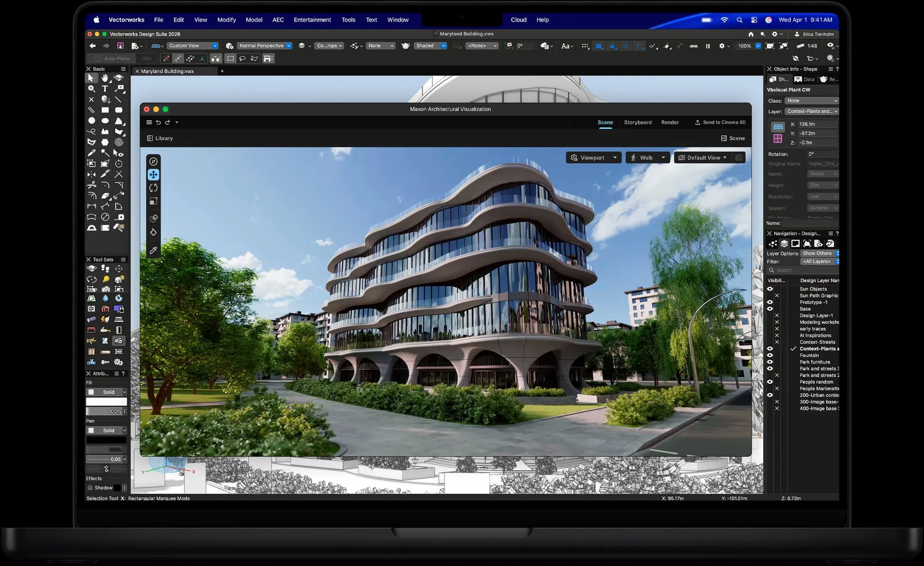This screenshot has height=566, width=924.
Task: Open the Library panel in Maxon window
Action: [x=160, y=138]
